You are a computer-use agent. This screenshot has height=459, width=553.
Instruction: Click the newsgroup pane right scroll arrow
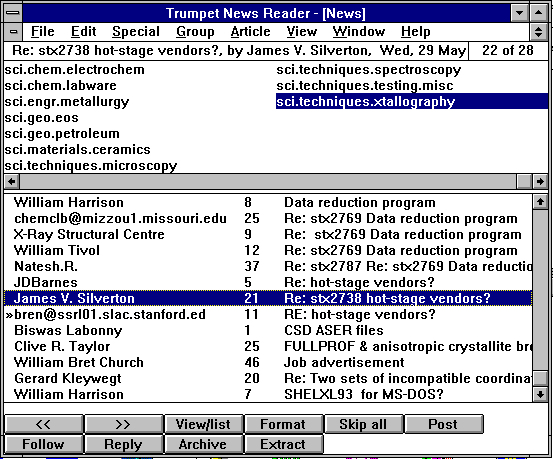540,181
